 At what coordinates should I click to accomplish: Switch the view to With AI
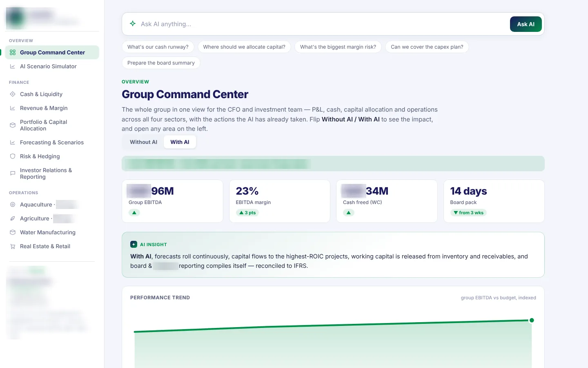point(180,142)
